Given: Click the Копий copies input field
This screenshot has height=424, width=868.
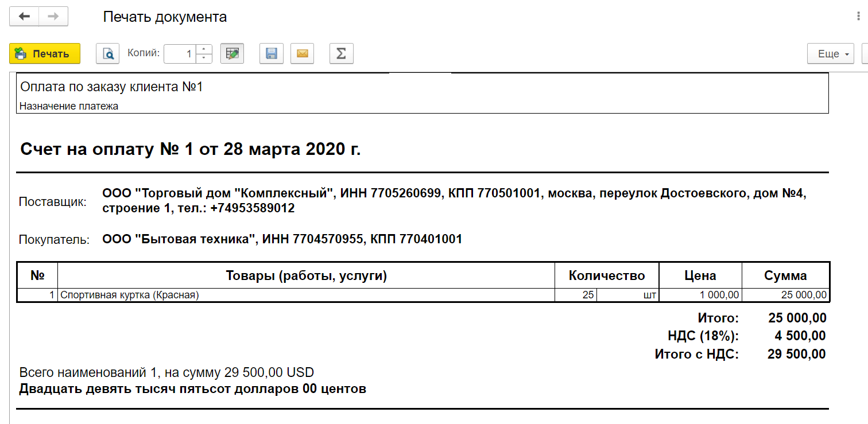Looking at the screenshot, I should (x=180, y=54).
